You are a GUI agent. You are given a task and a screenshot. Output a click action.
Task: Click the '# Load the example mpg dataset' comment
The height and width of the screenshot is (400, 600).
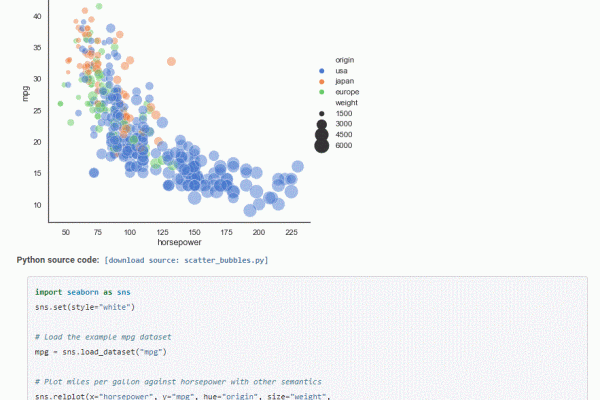(105, 337)
